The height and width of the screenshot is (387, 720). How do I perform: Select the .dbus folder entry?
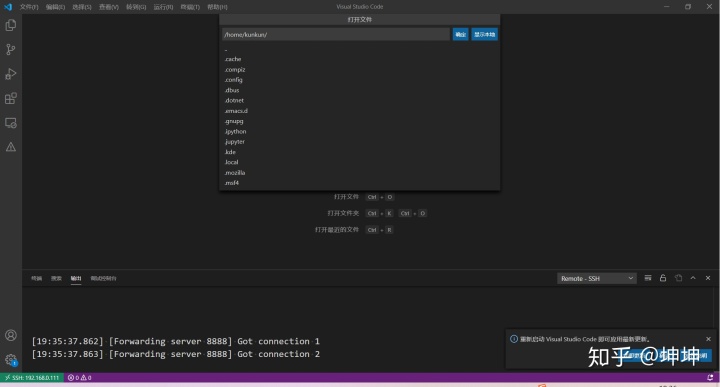click(360, 90)
